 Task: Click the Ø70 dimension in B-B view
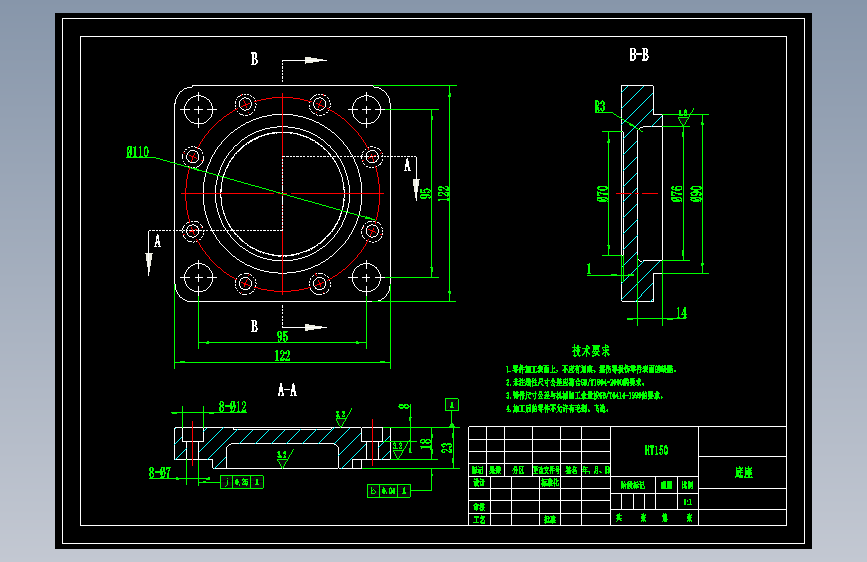[x=603, y=194]
